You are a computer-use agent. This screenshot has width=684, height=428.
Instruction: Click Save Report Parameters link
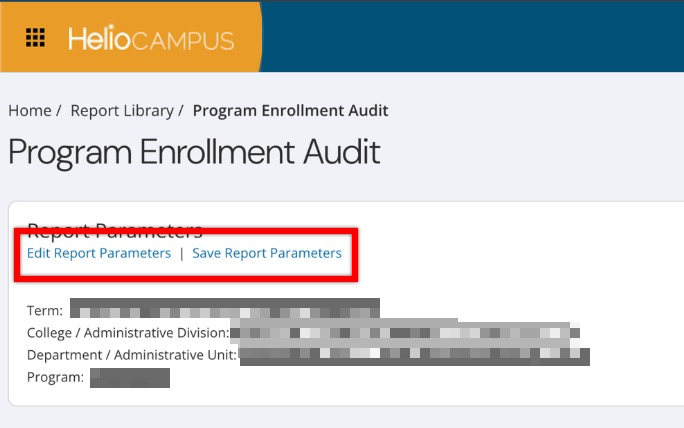click(267, 253)
